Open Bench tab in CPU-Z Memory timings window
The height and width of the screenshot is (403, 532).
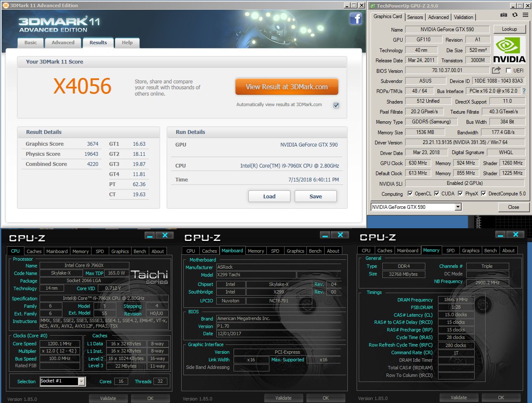[490, 251]
